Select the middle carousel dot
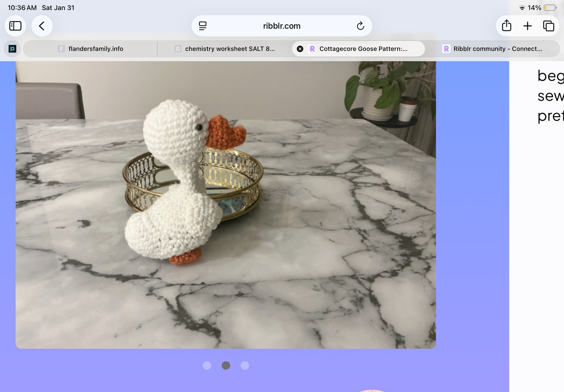This screenshot has width=564, height=392. point(226,365)
